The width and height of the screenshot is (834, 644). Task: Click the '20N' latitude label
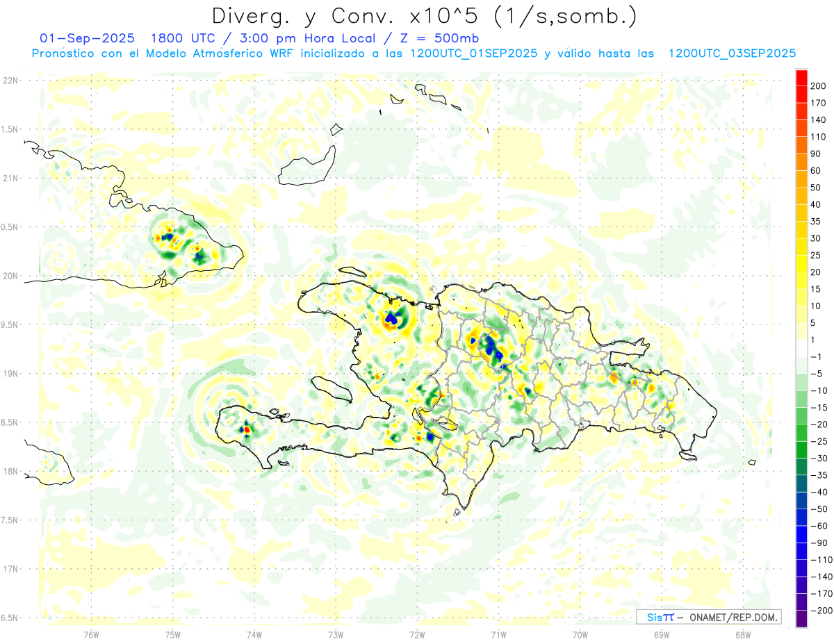[10, 276]
